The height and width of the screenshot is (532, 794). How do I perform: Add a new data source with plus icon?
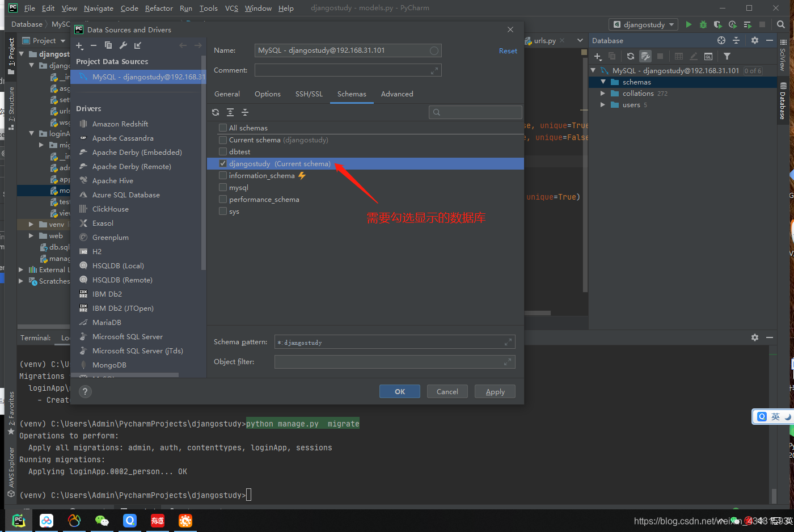click(x=79, y=45)
